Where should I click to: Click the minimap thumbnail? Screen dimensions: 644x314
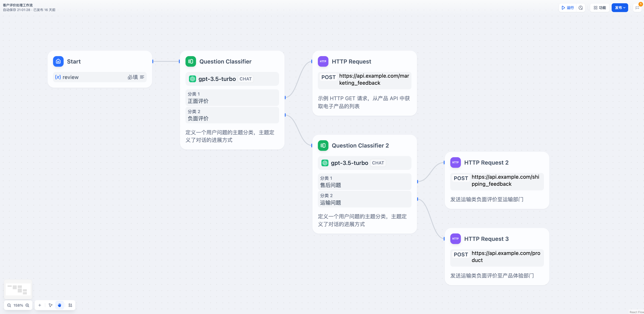[x=18, y=289]
